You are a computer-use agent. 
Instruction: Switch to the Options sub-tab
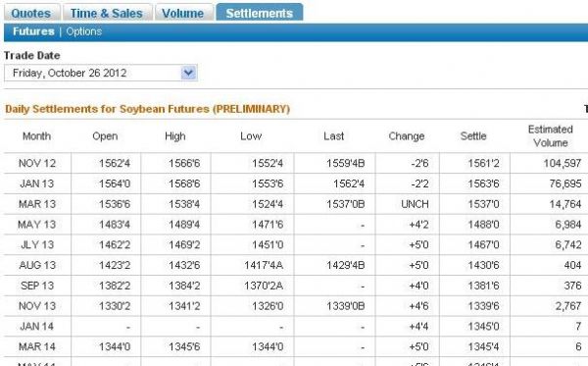pos(84,31)
